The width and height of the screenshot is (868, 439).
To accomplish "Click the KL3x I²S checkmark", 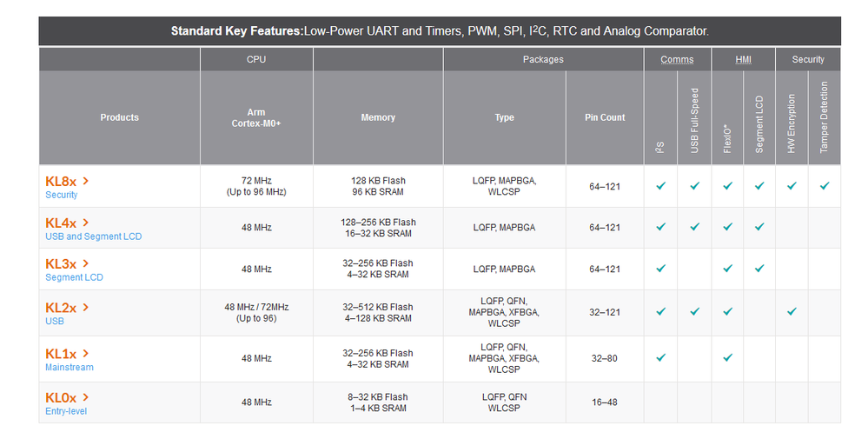I will (661, 269).
